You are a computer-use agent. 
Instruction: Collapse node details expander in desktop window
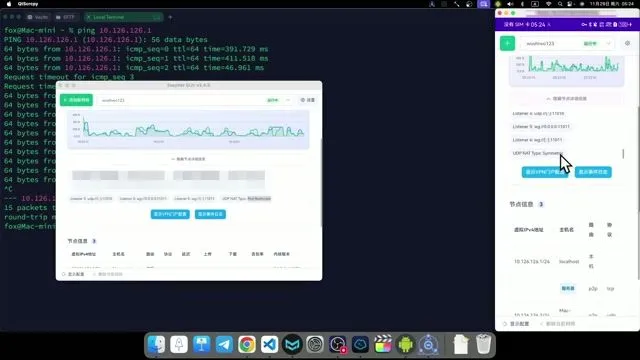188,159
